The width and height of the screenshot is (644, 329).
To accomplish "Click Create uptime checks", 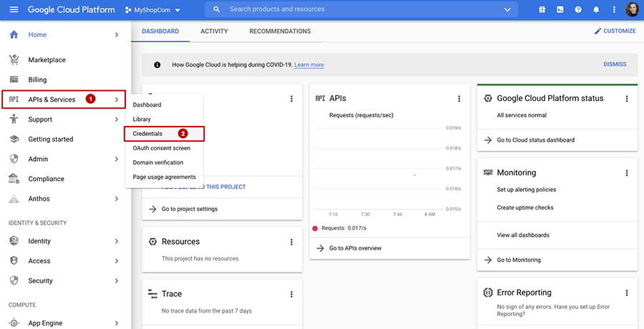I will point(525,208).
